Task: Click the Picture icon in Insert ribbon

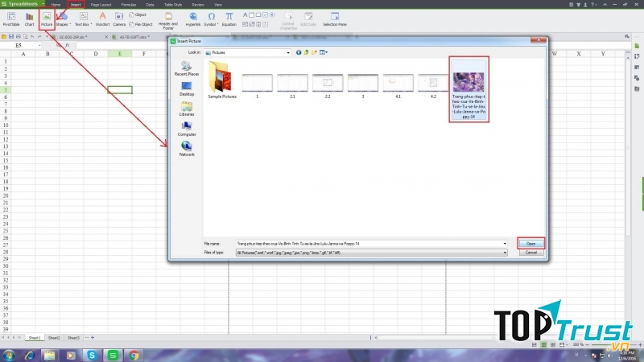Action: tap(46, 18)
